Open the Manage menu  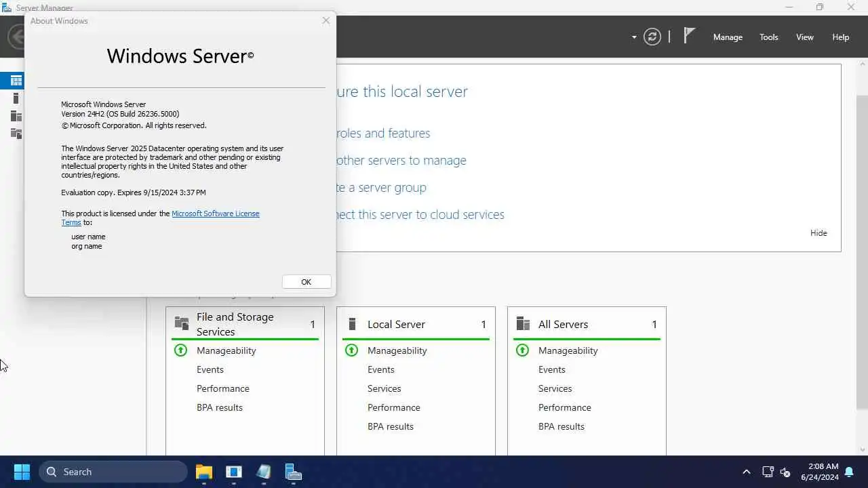pos(728,37)
